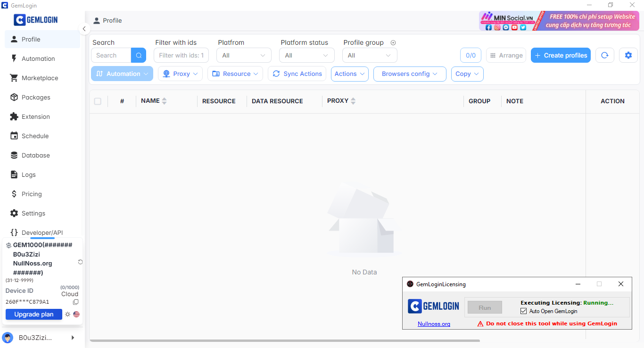Click the Twitter icon in the MIN Social banner
The image size is (644, 348).
click(x=523, y=27)
